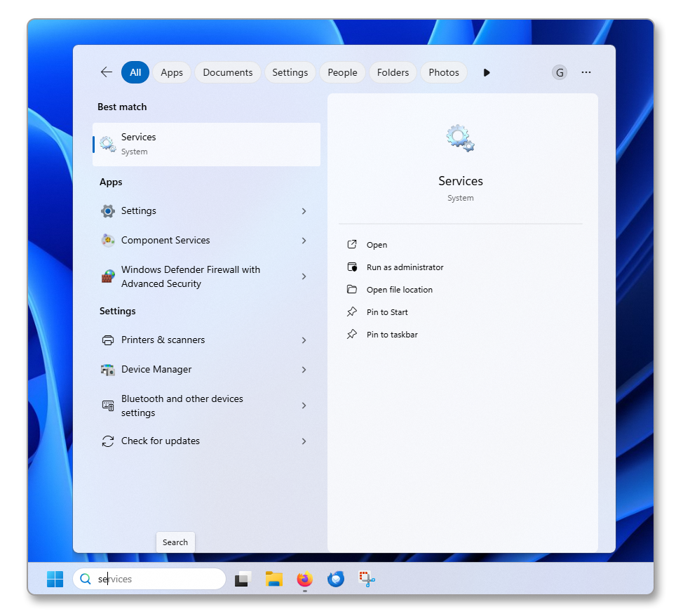Show more filter tabs with arrow
Image resolution: width=690 pixels, height=616 pixels.
pyautogui.click(x=487, y=72)
